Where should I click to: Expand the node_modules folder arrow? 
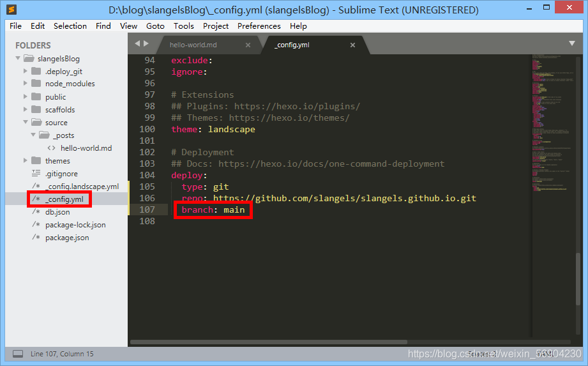[25, 83]
